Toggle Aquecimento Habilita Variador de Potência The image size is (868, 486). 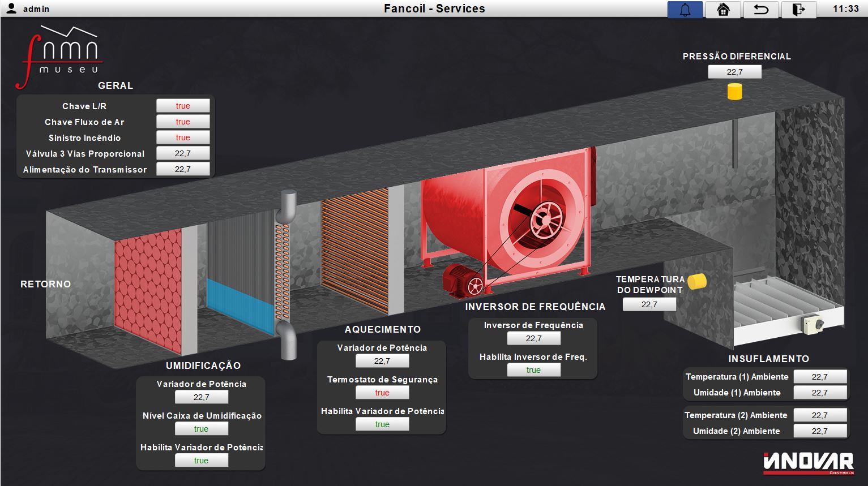tap(382, 424)
